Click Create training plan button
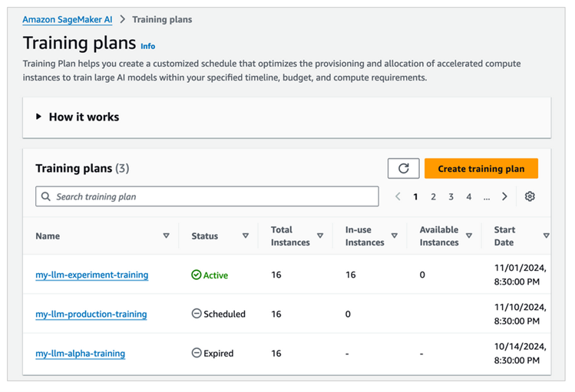The image size is (575, 392). [481, 169]
